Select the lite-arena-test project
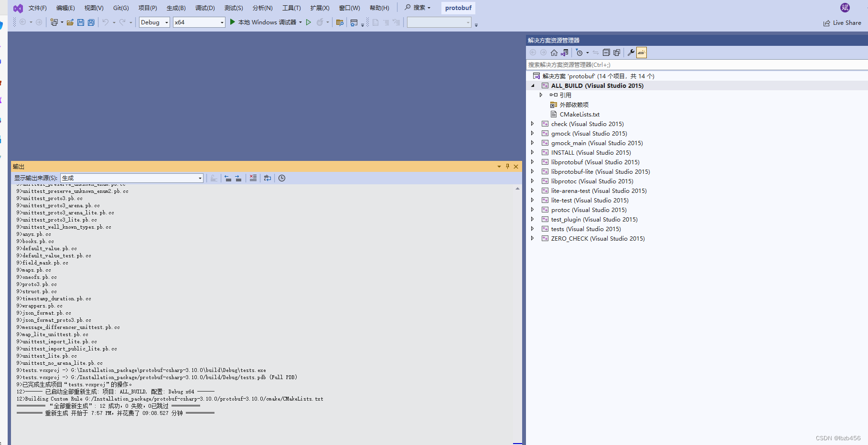 tap(599, 191)
